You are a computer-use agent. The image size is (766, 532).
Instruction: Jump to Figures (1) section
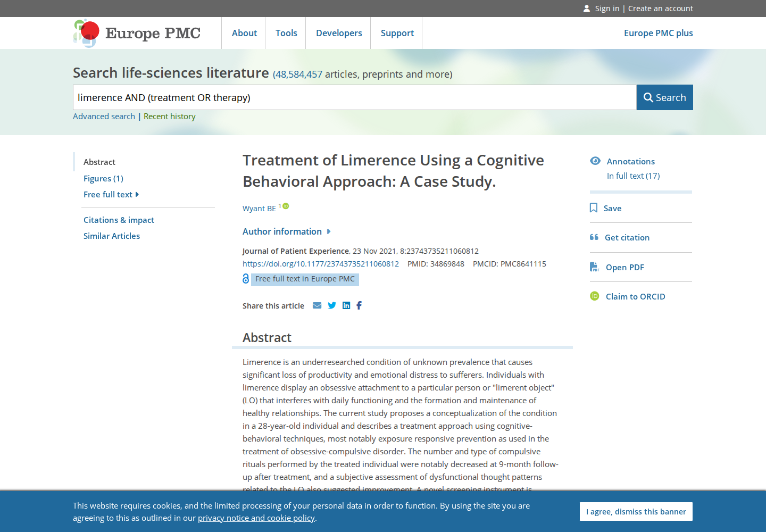[103, 179]
